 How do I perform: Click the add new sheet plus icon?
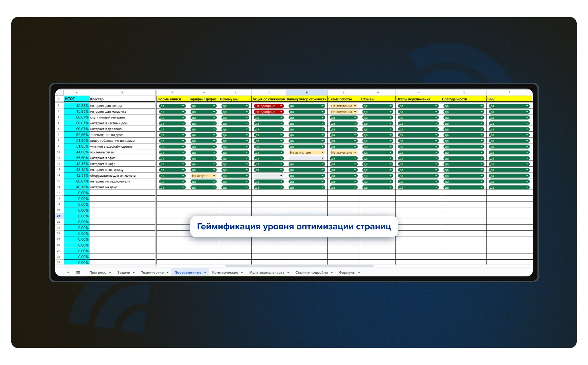tap(68, 273)
